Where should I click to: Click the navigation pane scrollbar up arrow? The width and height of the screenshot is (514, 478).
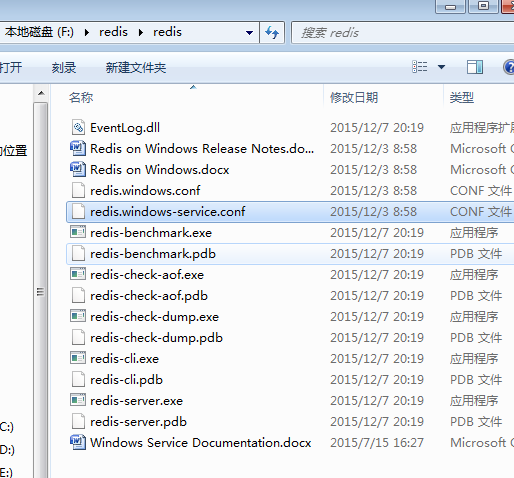(41, 93)
